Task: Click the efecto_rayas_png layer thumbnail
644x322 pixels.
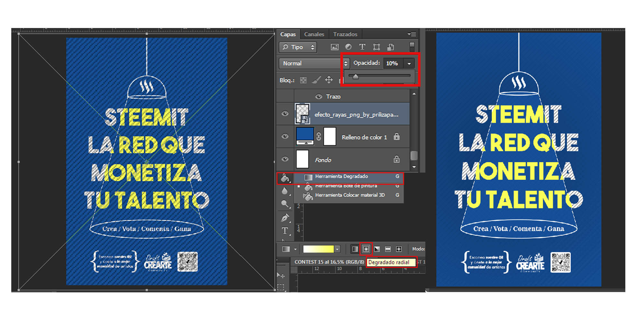Action: [x=303, y=114]
